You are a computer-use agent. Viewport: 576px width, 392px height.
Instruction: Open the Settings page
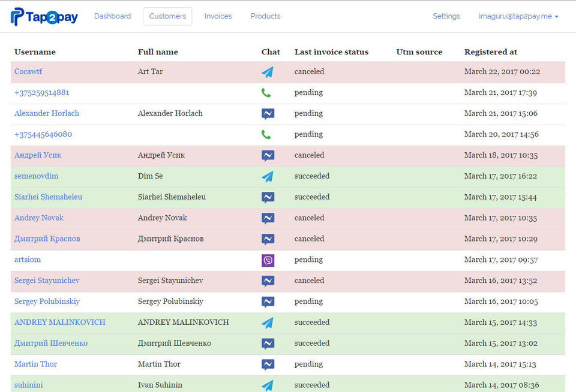[446, 16]
